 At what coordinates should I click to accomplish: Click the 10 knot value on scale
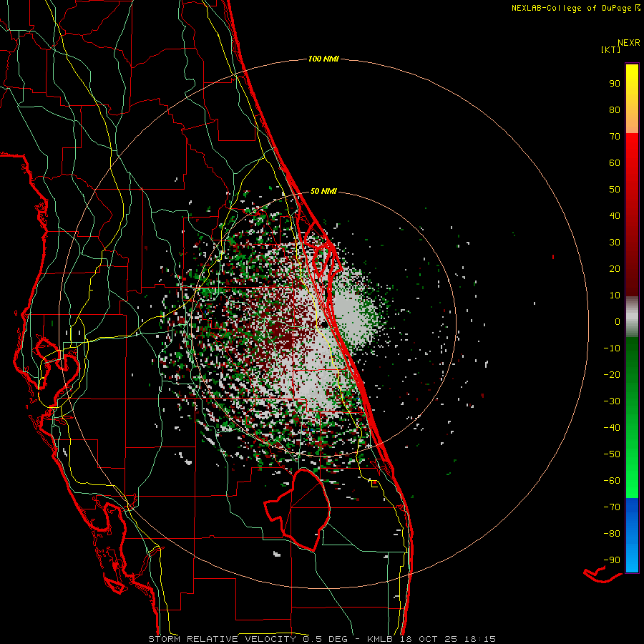pyautogui.click(x=615, y=296)
